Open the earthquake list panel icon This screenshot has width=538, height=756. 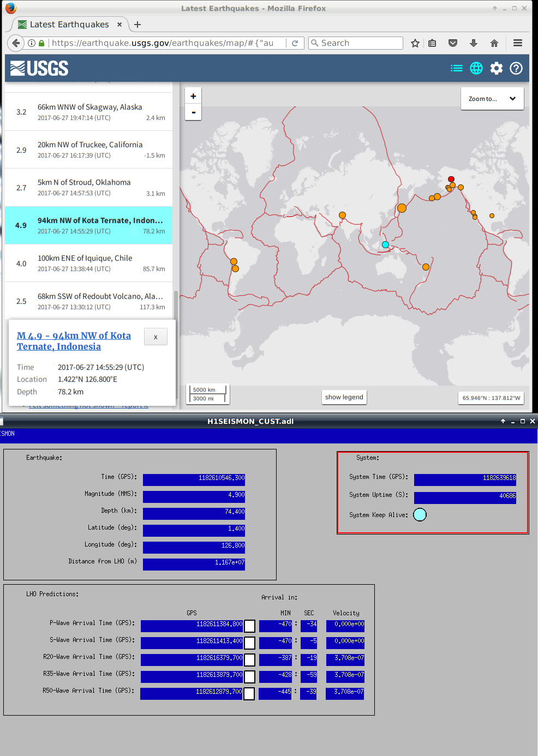click(457, 68)
